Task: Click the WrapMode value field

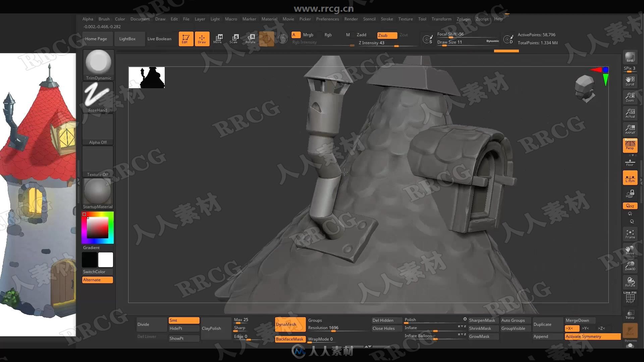Action: 331,339
